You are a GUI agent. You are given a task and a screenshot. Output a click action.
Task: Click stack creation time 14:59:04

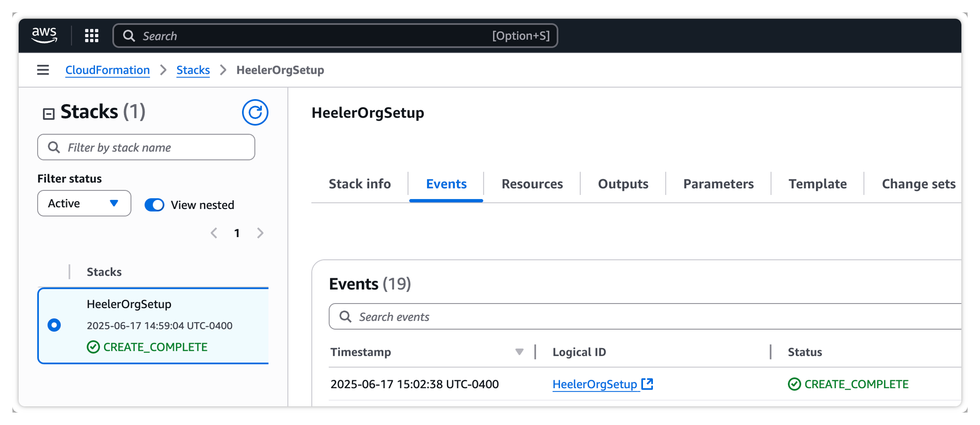tap(160, 325)
